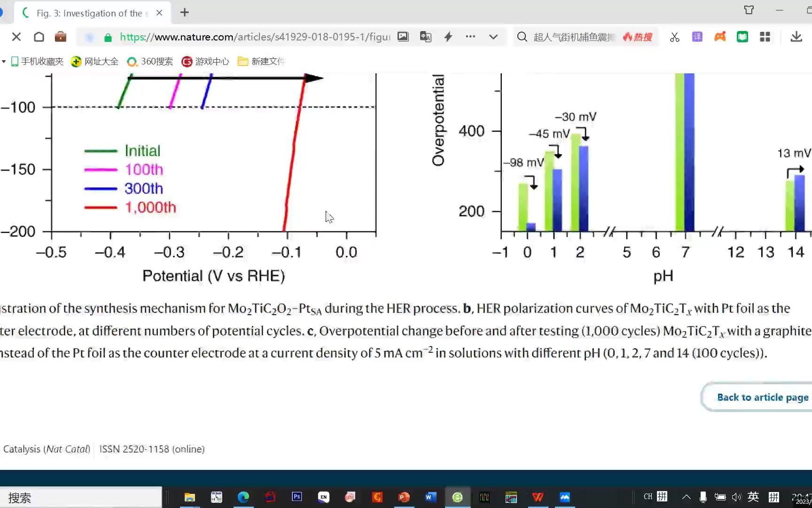This screenshot has height=508, width=812.
Task: Expand the address bar dropdown chevron
Action: point(493,37)
